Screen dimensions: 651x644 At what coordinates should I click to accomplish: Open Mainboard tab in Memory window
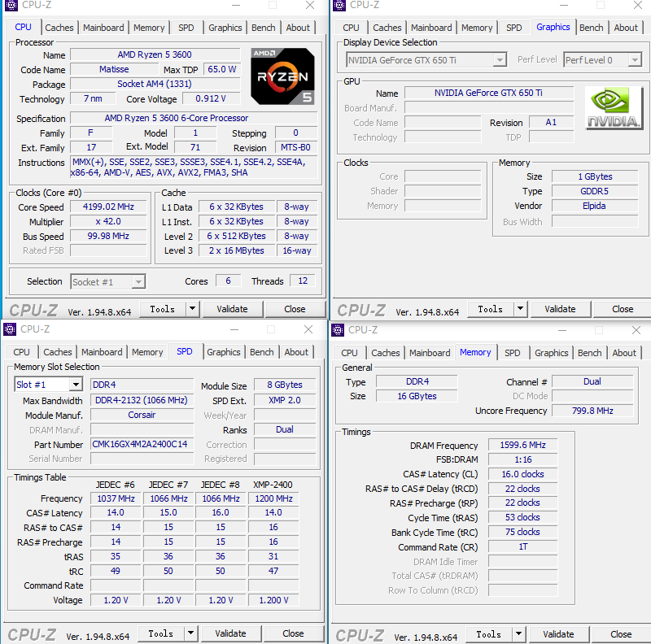point(430,353)
